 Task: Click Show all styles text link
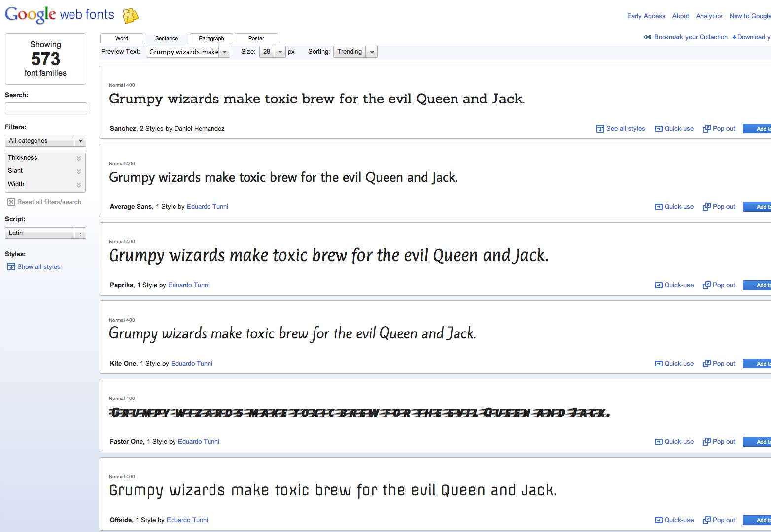[39, 267]
